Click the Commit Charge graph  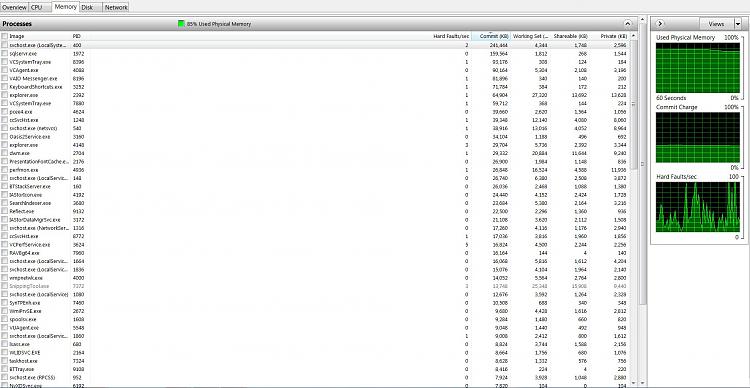(x=697, y=137)
